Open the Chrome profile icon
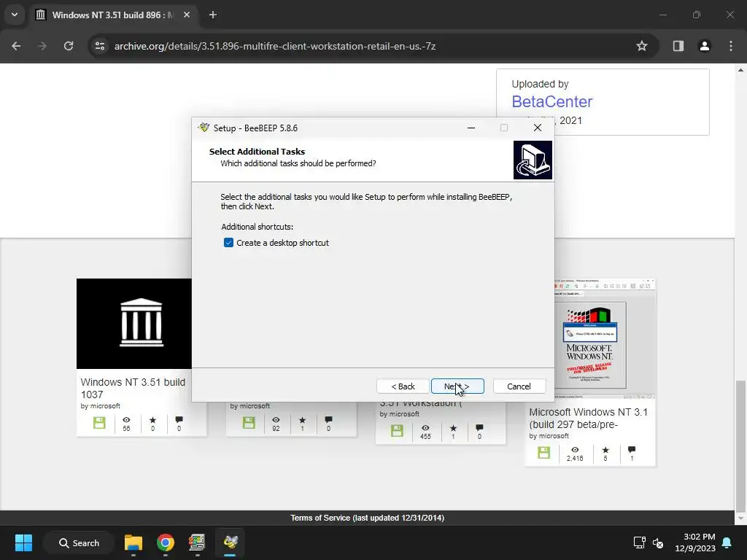Screen dimensions: 747x560 pyautogui.click(x=705, y=46)
